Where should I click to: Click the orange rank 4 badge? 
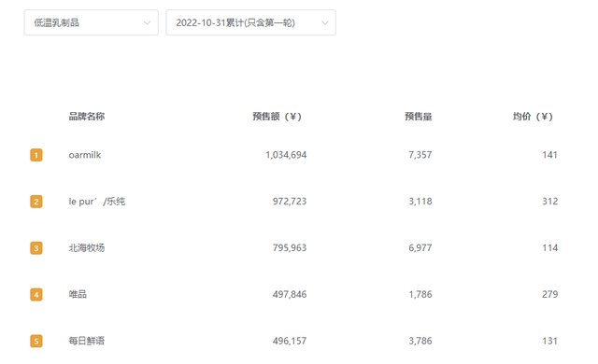(x=36, y=294)
